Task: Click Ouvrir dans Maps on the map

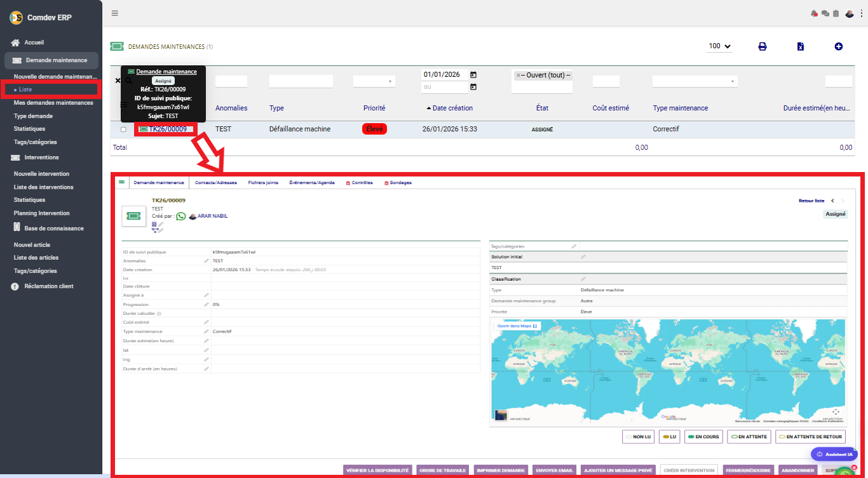Action: (517, 326)
